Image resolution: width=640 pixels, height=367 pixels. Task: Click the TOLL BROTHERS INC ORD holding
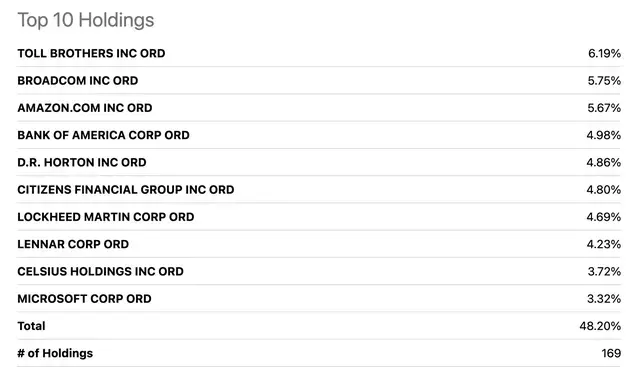coord(91,53)
